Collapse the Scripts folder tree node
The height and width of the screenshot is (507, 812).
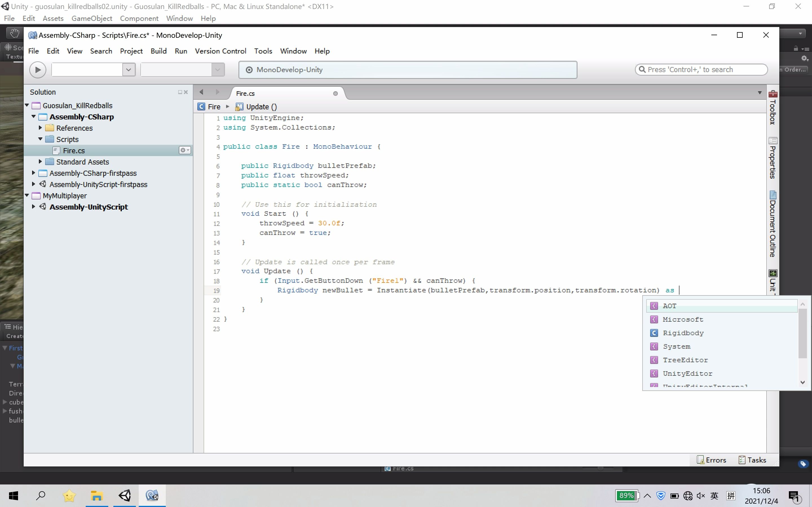[40, 139]
